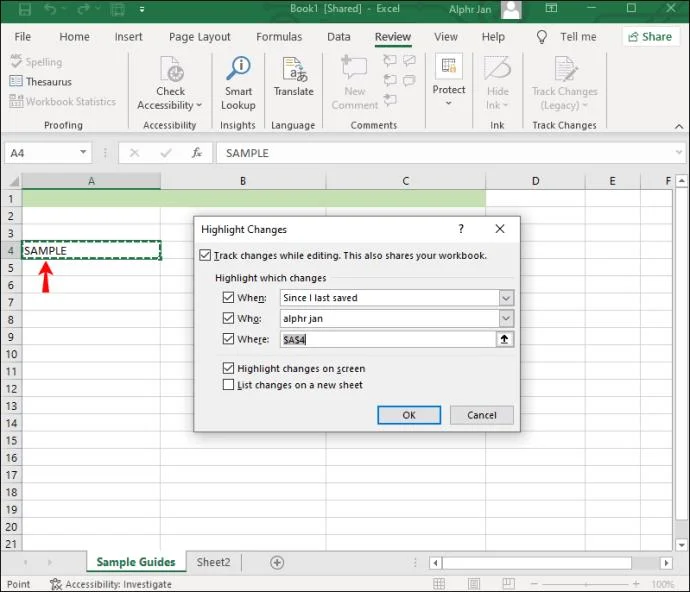This screenshot has width=690, height=592.
Task: Switch to Page Layout view icon
Action: click(474, 584)
